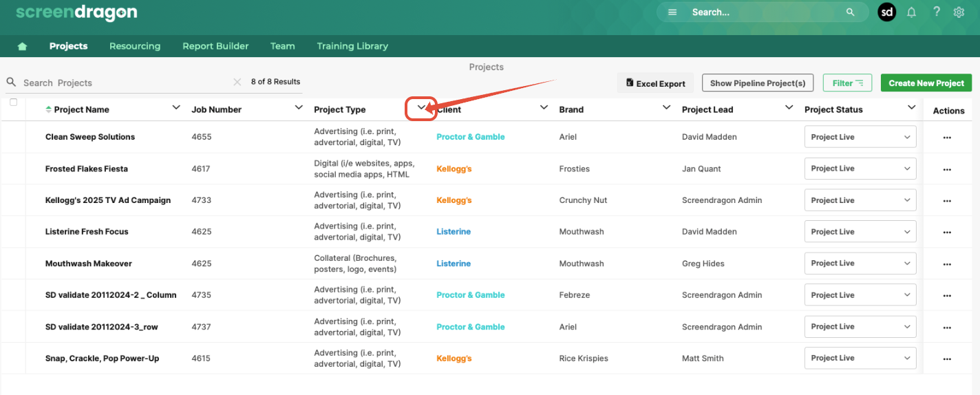Open actions menu for Clean Sweep Solutions
The image size is (980, 395).
click(947, 137)
